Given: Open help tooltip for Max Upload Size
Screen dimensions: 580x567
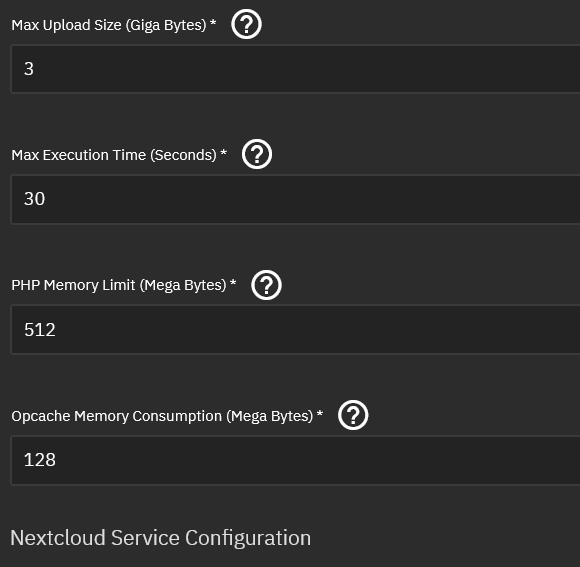Looking at the screenshot, I should point(246,24).
